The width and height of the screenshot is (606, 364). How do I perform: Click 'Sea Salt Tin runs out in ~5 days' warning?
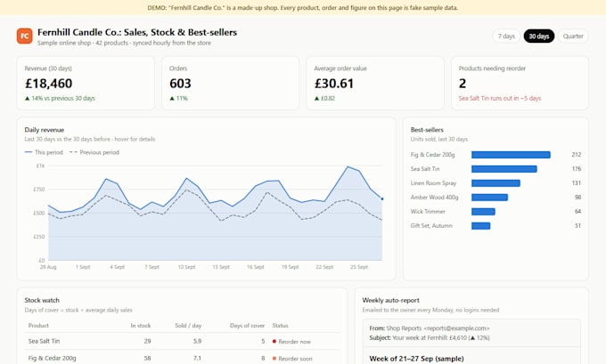[500, 99]
